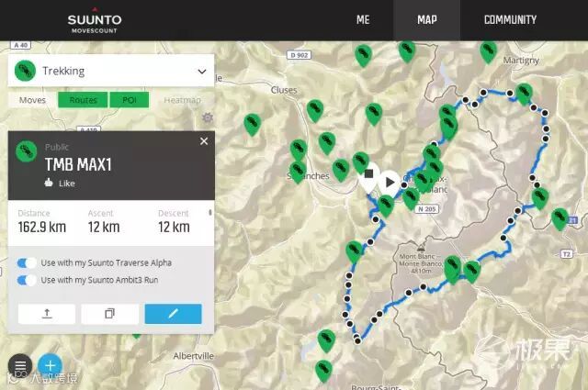Toggle the POI filter
The image size is (588, 390).
pyautogui.click(x=130, y=100)
